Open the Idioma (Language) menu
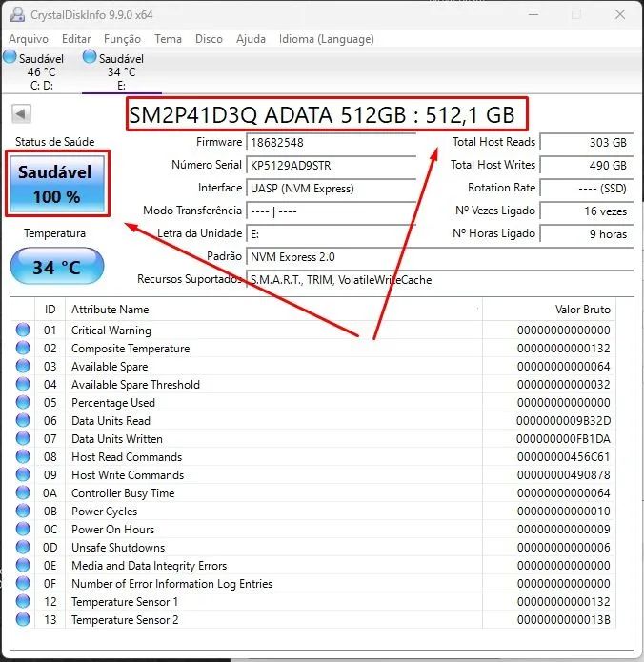Screen dimensions: 644x662 tap(327, 39)
